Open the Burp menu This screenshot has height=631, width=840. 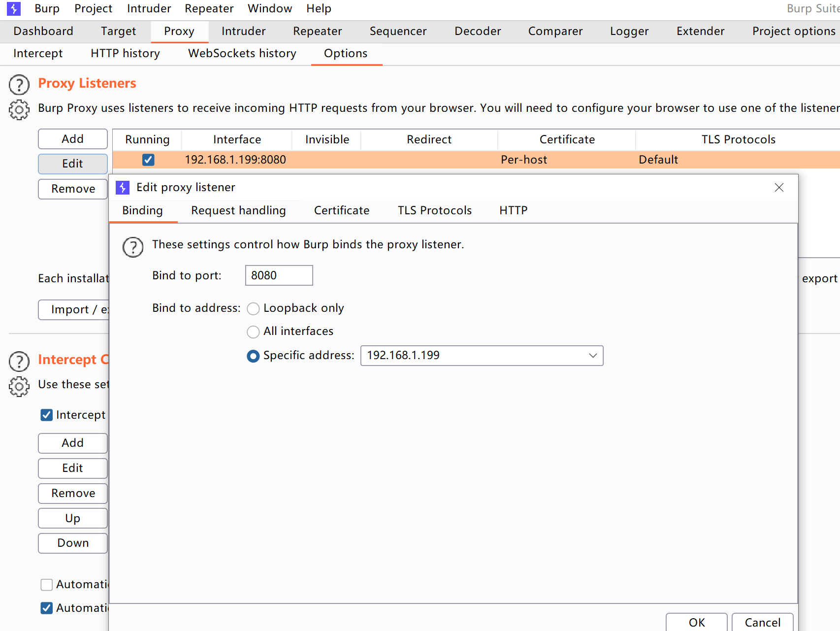click(47, 8)
